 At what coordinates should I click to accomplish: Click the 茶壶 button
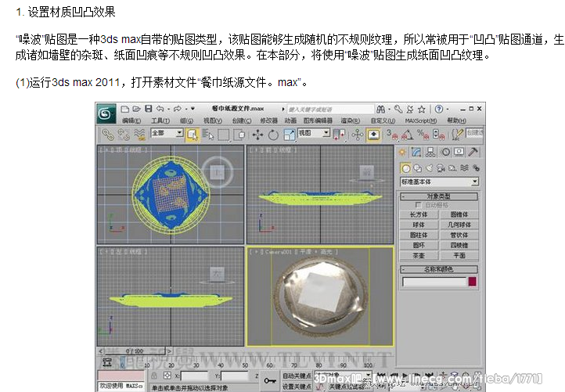click(419, 255)
